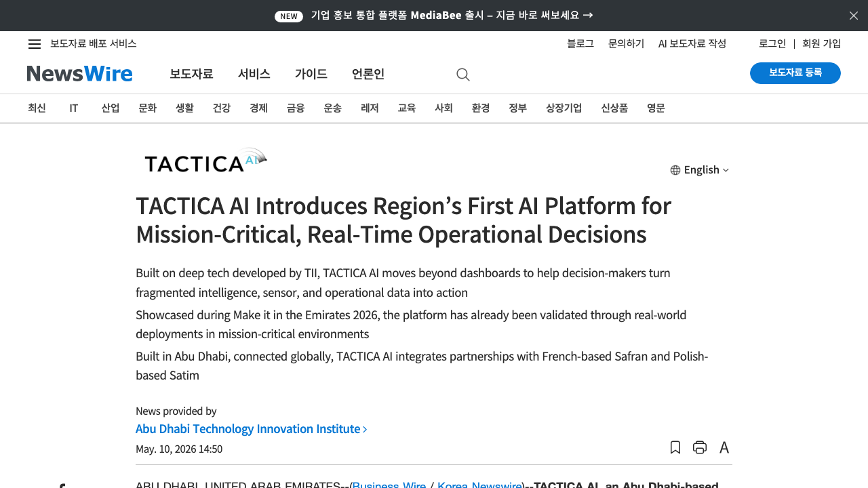Open the TACTICA AI company logo
This screenshot has height=488, width=868.
tap(206, 161)
